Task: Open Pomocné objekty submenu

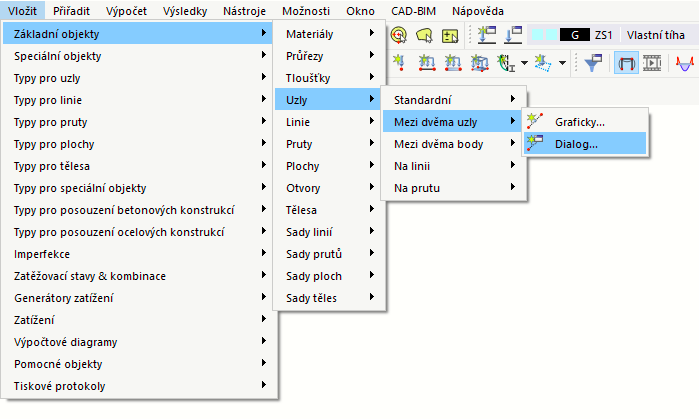Action: (137, 364)
